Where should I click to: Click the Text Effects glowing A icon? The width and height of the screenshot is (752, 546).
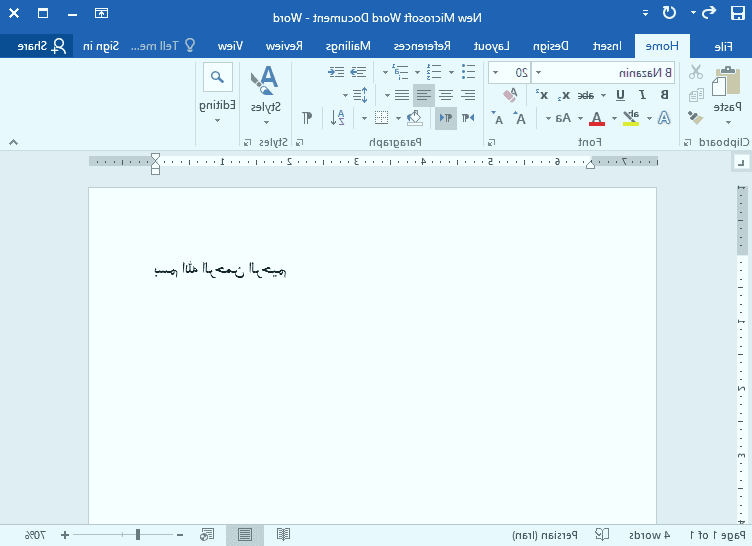click(x=663, y=118)
